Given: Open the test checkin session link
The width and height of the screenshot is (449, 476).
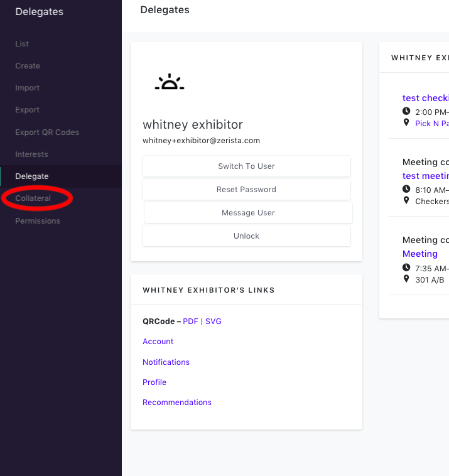Looking at the screenshot, I should coord(426,98).
